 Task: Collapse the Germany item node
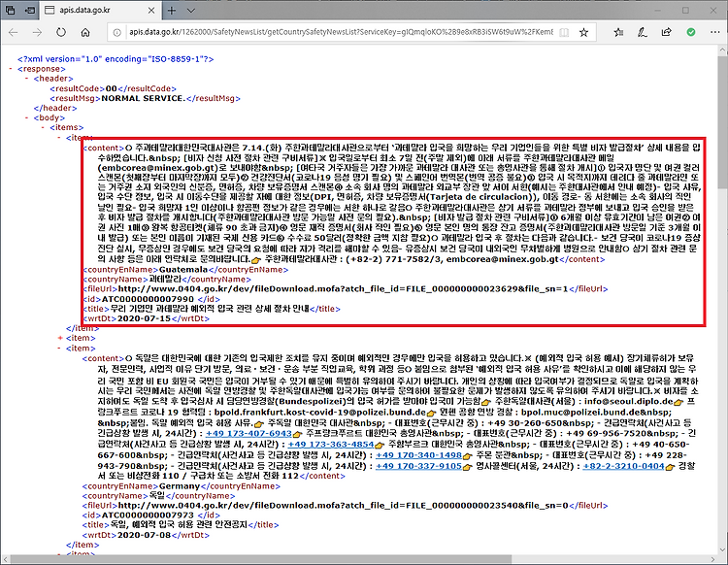point(60,349)
